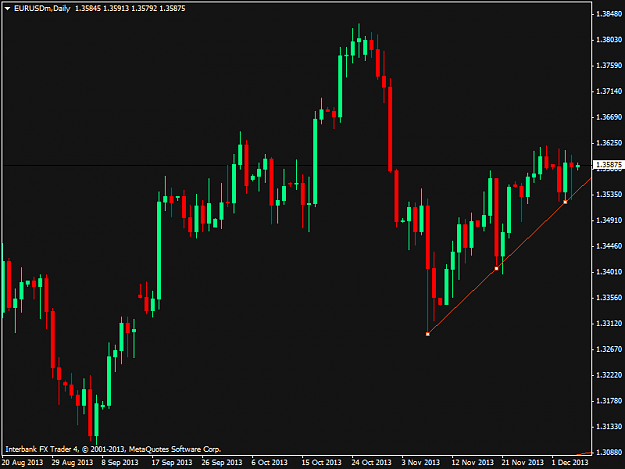
Task: Click the 26 Sep 2013 date label
Action: [x=222, y=462]
